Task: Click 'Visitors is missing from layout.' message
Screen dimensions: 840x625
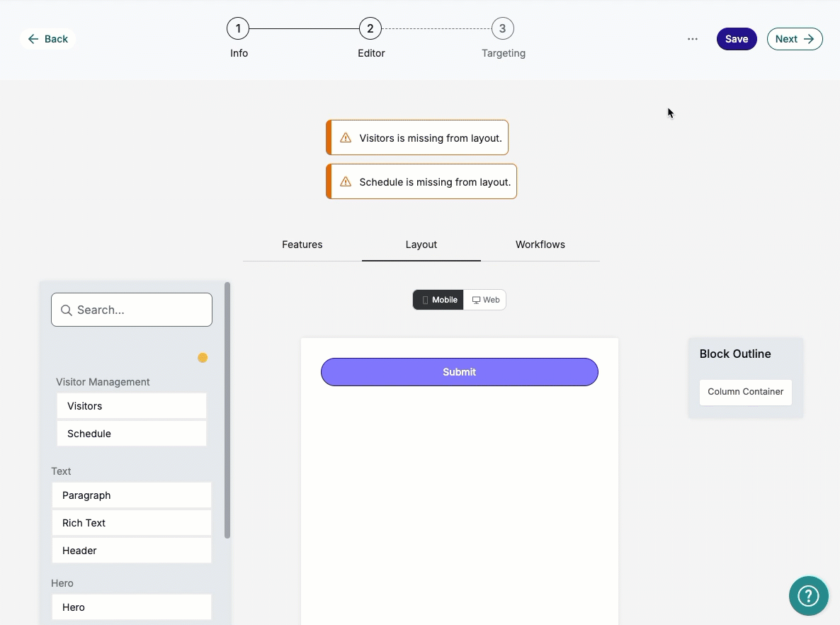Action: tap(431, 138)
